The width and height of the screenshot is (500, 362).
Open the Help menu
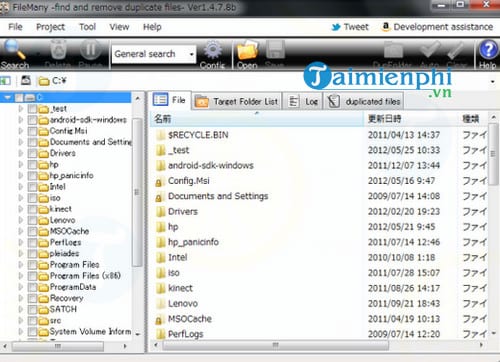152,27
